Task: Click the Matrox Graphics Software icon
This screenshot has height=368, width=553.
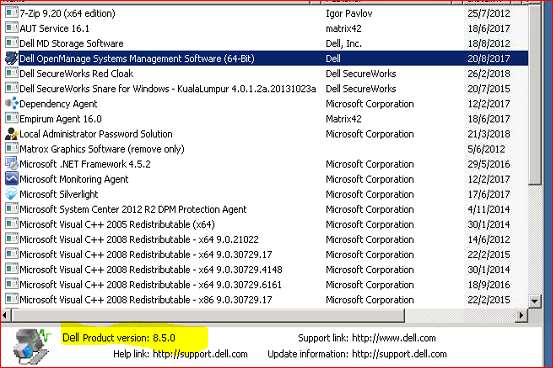Action: point(12,149)
